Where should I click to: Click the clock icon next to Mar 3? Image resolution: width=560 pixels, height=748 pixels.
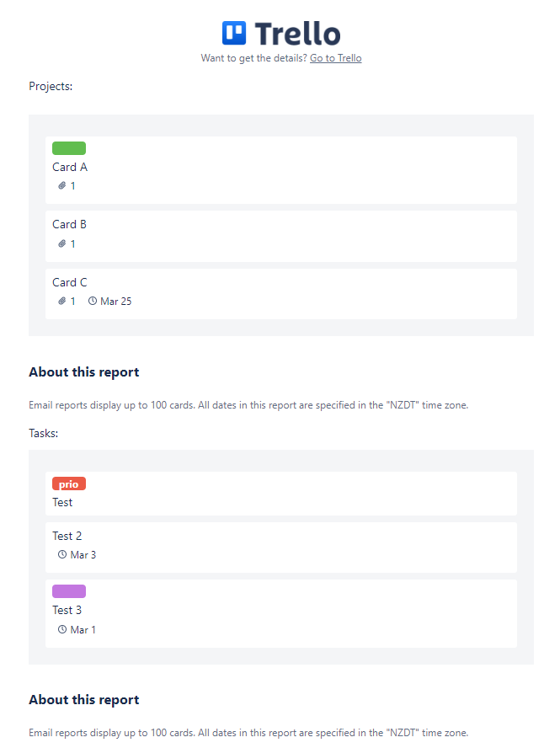coord(61,554)
